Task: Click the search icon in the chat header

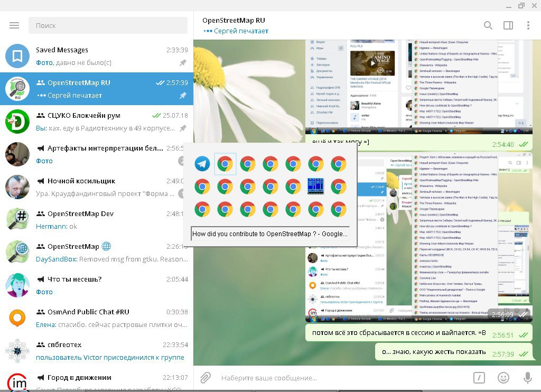Action: (x=488, y=25)
